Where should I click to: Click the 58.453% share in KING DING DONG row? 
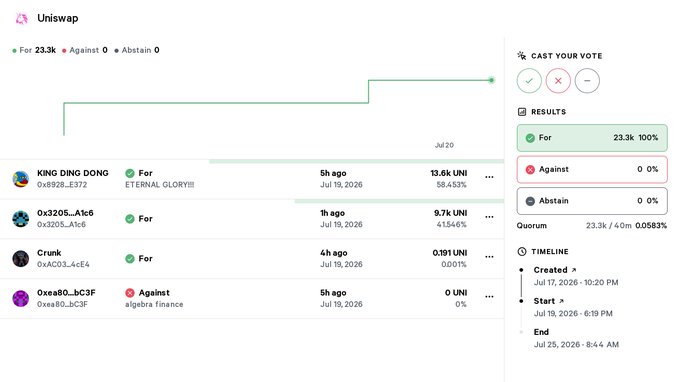coord(451,185)
